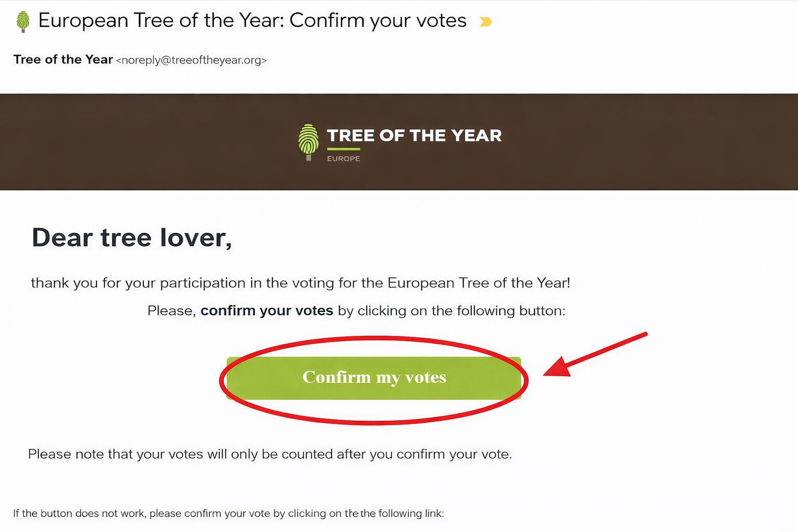Image resolution: width=798 pixels, height=532 pixels.
Task: Click the subject "European Tree of the Year: Confirm your votes"
Action: (252, 21)
